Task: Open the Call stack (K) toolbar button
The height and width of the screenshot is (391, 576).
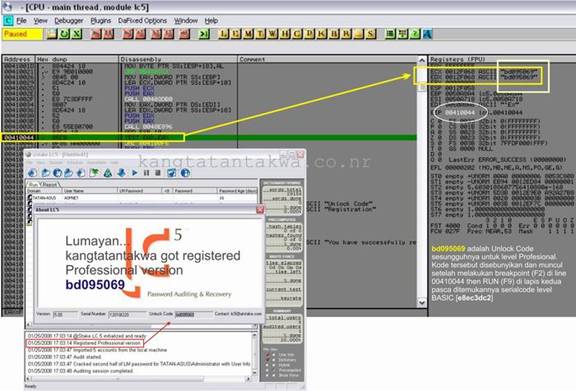Action: [322, 34]
